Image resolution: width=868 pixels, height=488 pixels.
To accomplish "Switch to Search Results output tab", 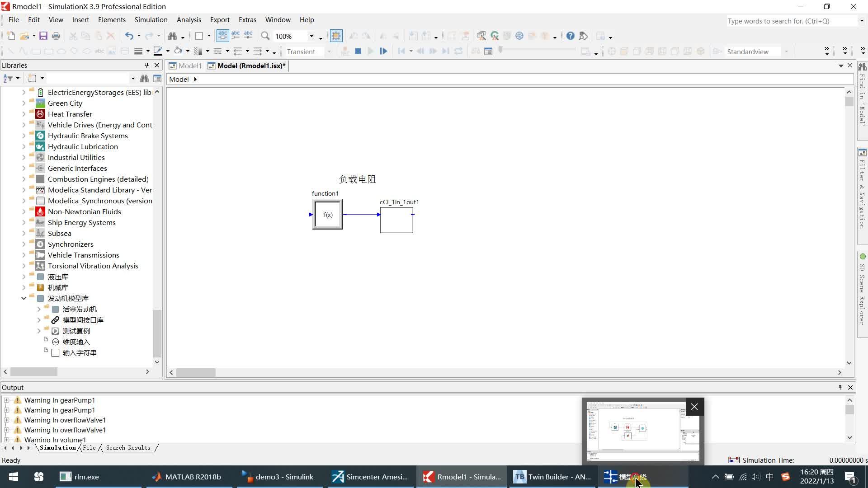I will coord(128,448).
